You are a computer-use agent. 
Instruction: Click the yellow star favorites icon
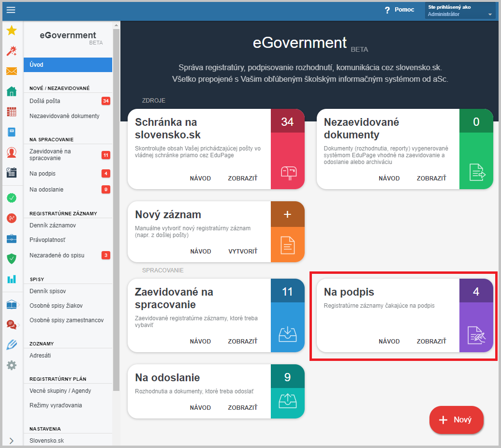[x=12, y=30]
